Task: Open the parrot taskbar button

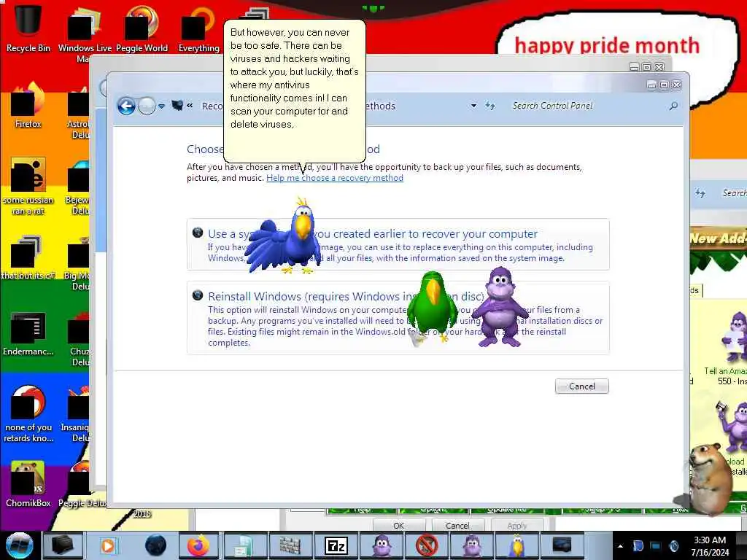Action: [517, 545]
